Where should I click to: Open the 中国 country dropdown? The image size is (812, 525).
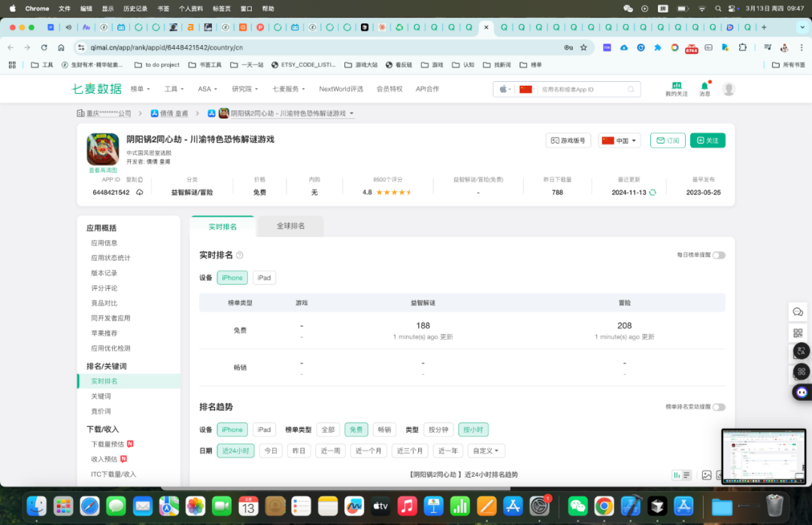coord(620,141)
